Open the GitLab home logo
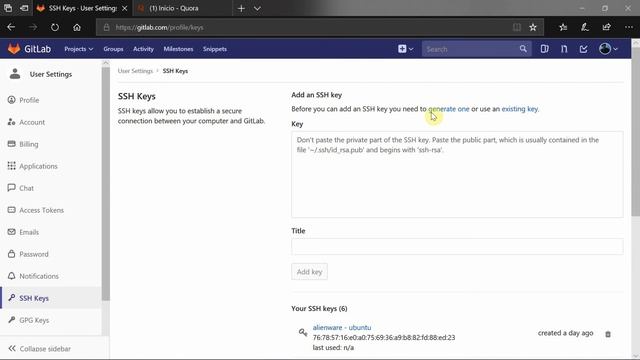This screenshot has height=360, width=640. (x=29, y=49)
